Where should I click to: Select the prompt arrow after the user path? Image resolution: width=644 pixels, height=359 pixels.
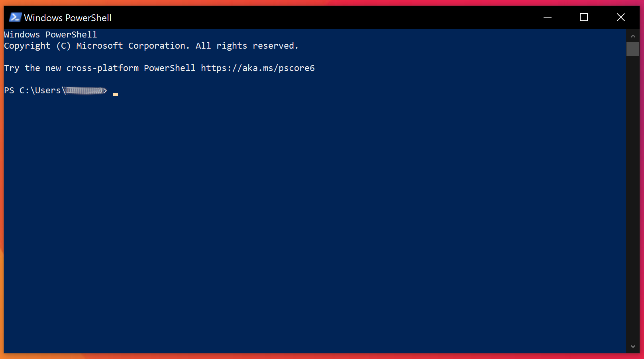point(106,91)
